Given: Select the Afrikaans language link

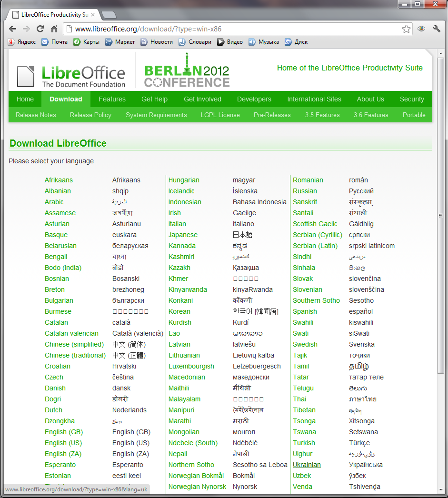Looking at the screenshot, I should coord(59,180).
